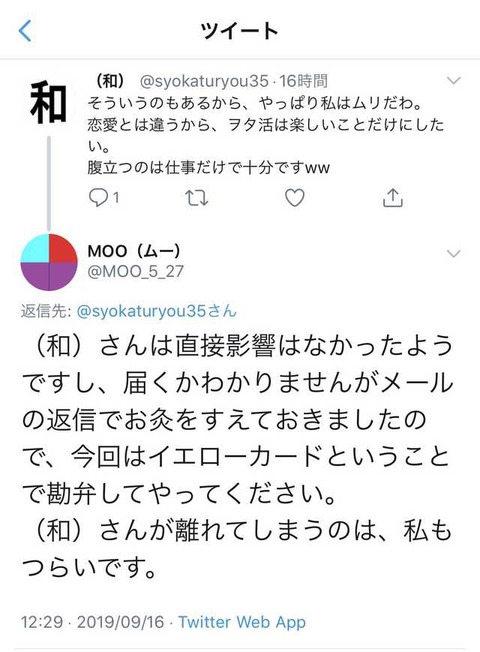
Task: Open the parent tweet text body
Action: tap(265, 135)
